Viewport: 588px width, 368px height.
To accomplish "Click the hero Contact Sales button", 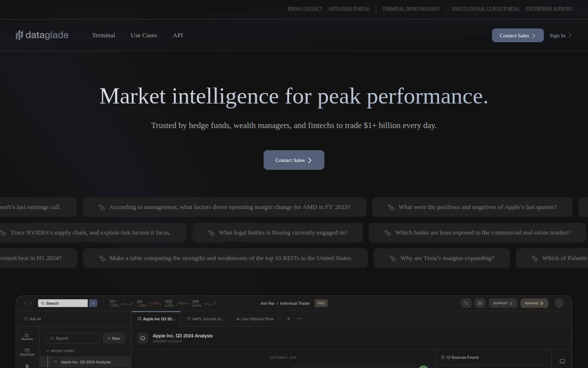I will [x=294, y=160].
